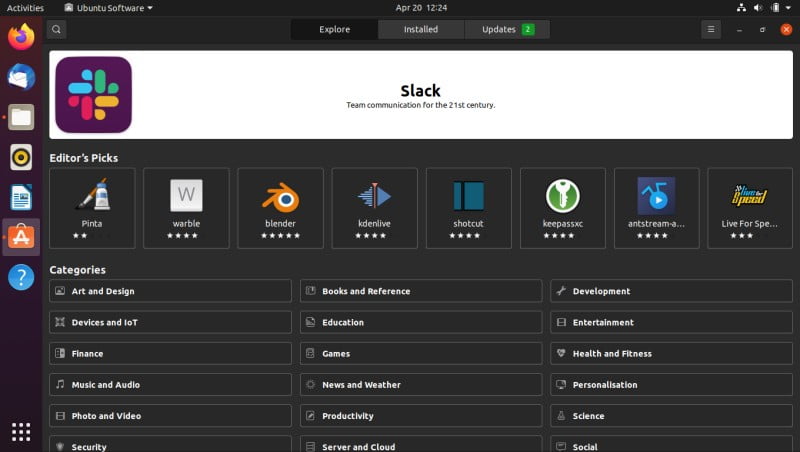Click the blender five-star rating
The image size is (800, 452).
pos(280,236)
